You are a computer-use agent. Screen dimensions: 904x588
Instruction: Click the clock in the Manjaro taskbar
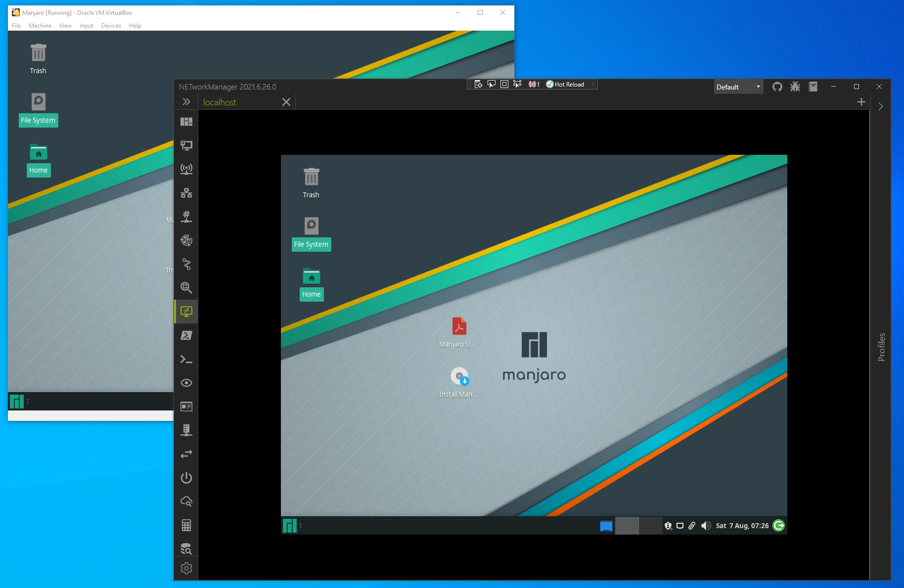pos(742,526)
